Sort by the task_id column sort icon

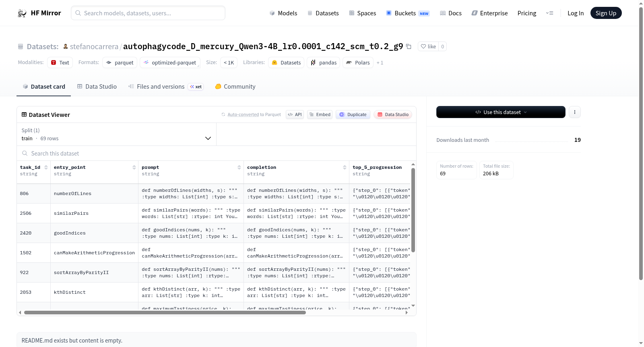point(46,167)
